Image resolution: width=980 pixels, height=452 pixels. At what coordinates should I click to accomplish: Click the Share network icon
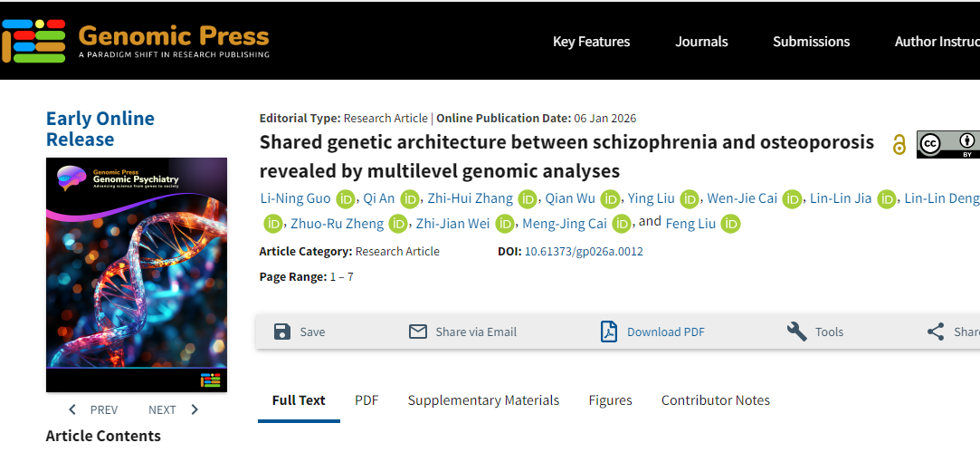(x=936, y=332)
